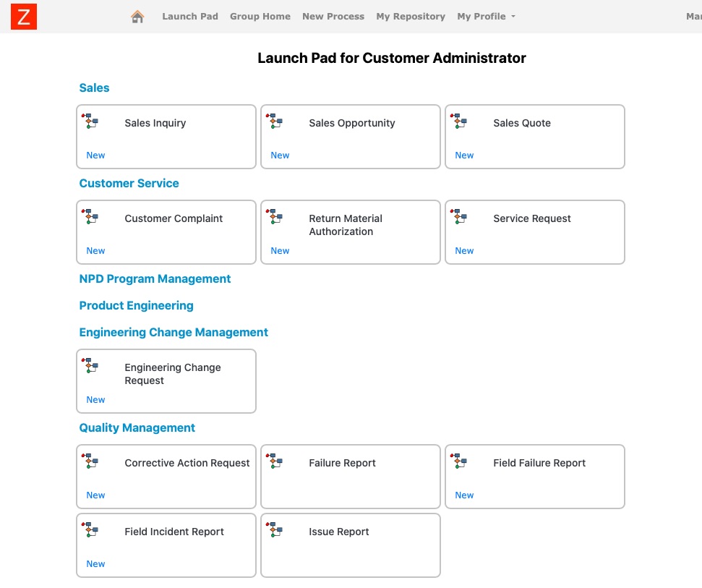Click the Sales Inquiry card title
Viewport: 702px width, 588px height.
coord(155,123)
